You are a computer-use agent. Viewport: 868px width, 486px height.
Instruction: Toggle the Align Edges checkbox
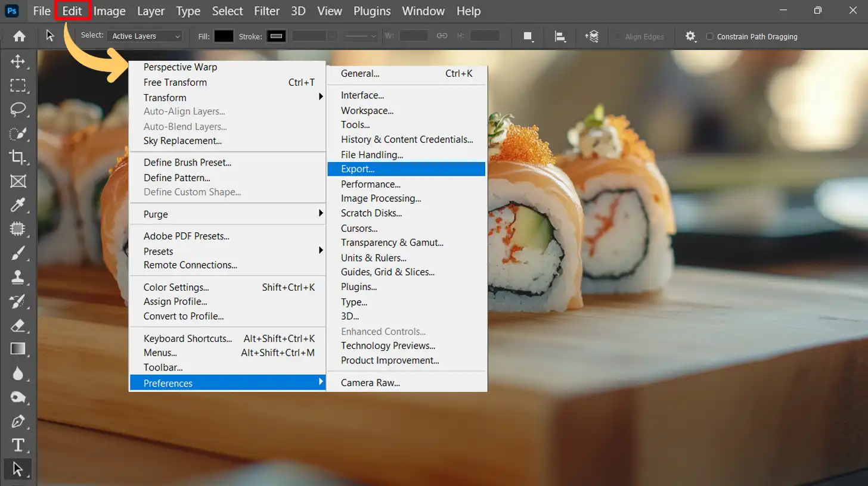point(618,36)
